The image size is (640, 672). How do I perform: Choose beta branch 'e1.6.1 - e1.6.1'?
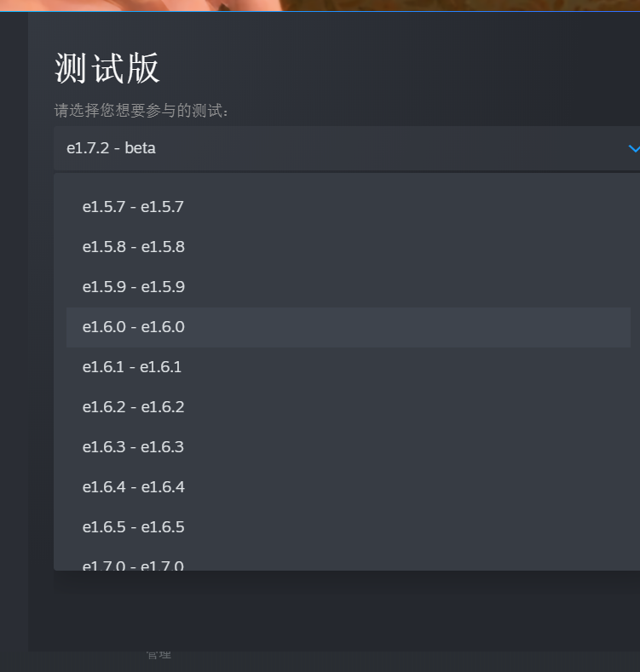pyautogui.click(x=349, y=367)
